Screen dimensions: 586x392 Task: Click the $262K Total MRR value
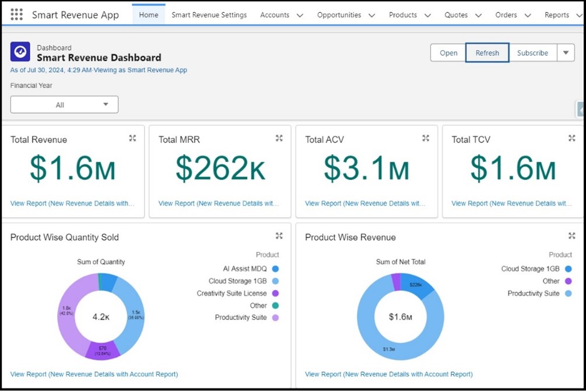pos(220,169)
